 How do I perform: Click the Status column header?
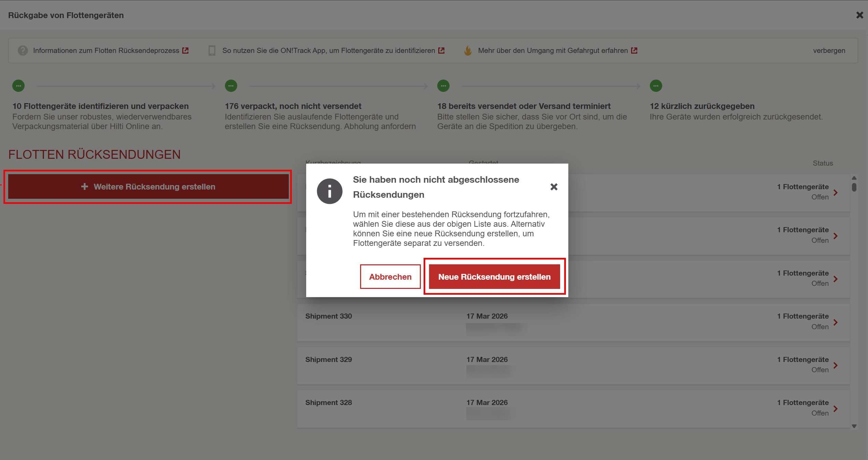point(823,163)
